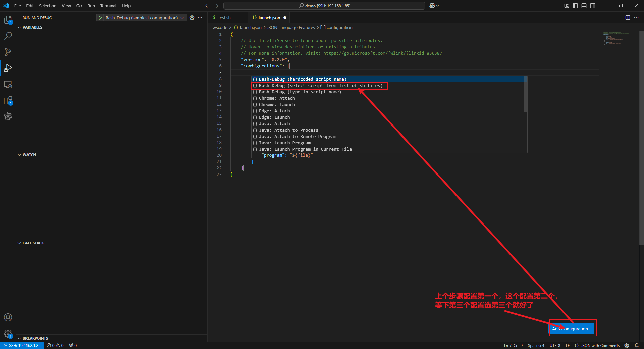Open the Manage gear icon at bottom left
Image resolution: width=644 pixels, height=349 pixels.
coord(8,334)
